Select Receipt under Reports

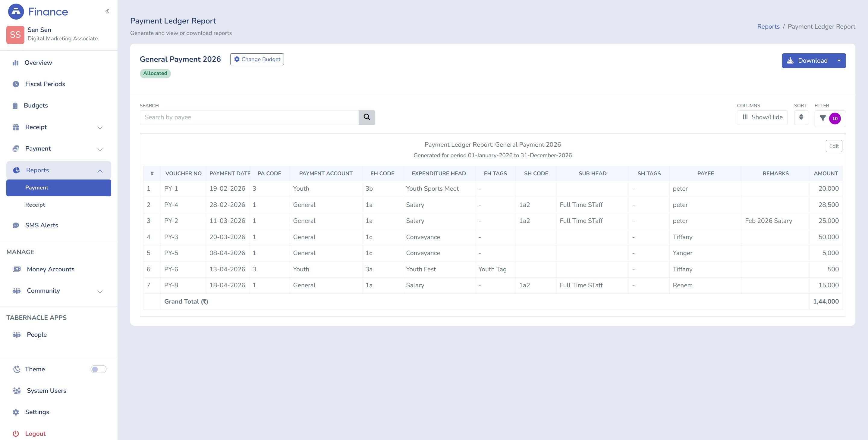click(35, 205)
